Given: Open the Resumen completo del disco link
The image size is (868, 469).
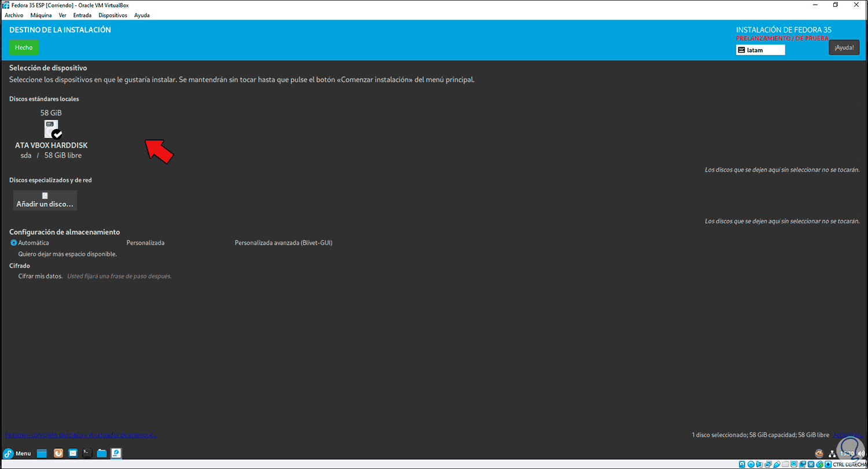Looking at the screenshot, I should (80, 435).
